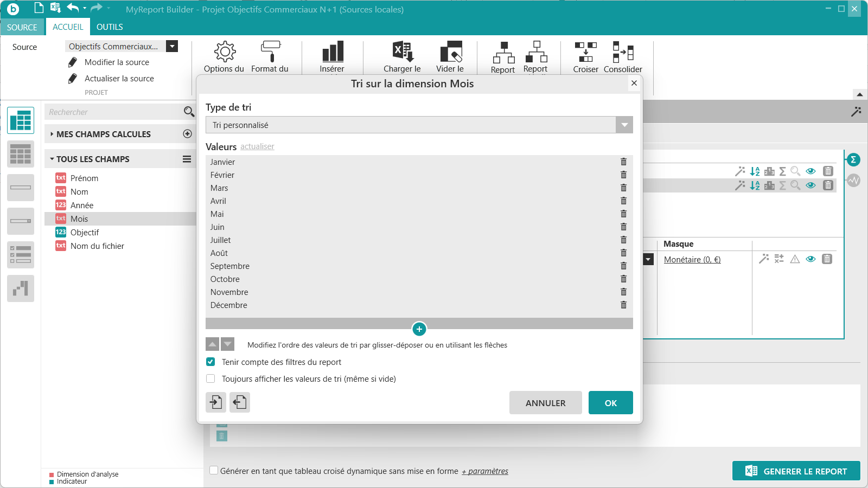Image resolution: width=868 pixels, height=488 pixels.
Task: Uncheck Tenir compte des filtres du report
Action: 210,362
